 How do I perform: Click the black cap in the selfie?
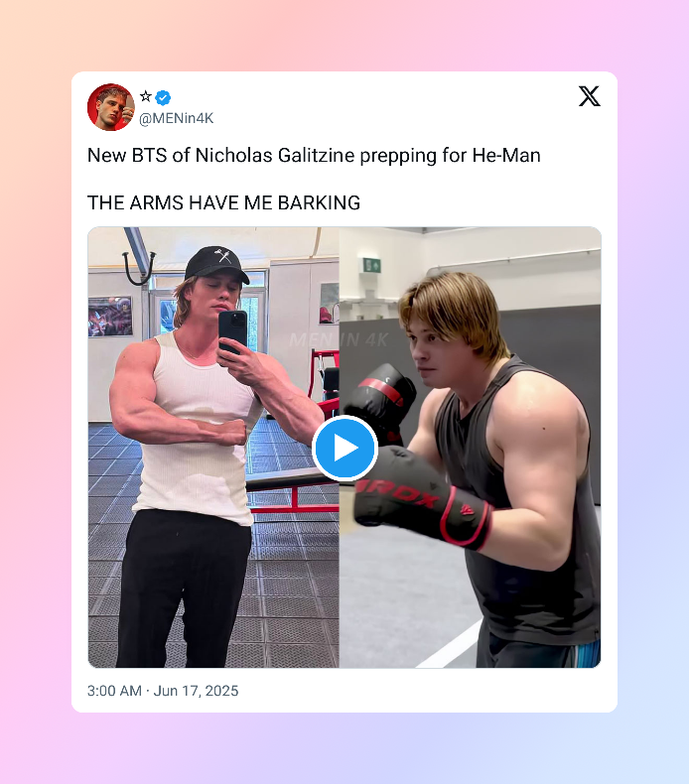(x=216, y=264)
